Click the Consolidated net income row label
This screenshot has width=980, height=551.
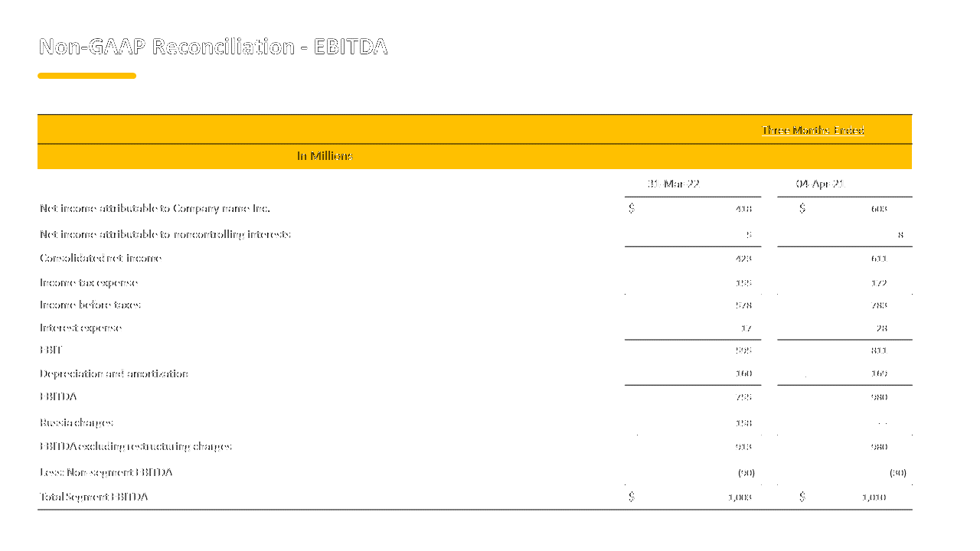[x=100, y=259]
